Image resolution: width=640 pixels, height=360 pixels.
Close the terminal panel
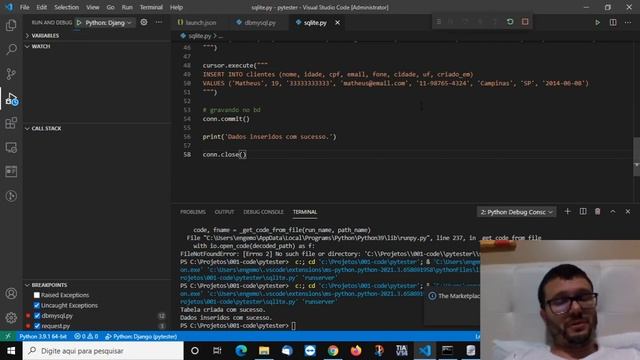628,211
